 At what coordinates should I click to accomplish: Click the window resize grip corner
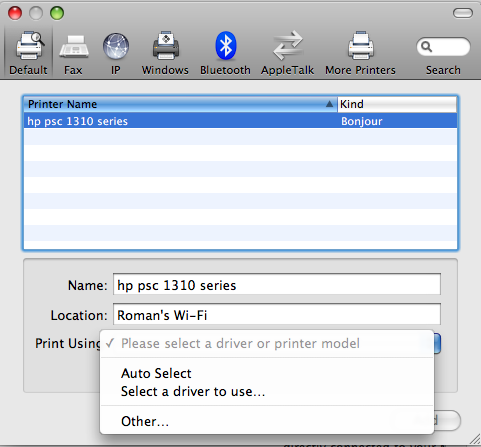(475, 440)
